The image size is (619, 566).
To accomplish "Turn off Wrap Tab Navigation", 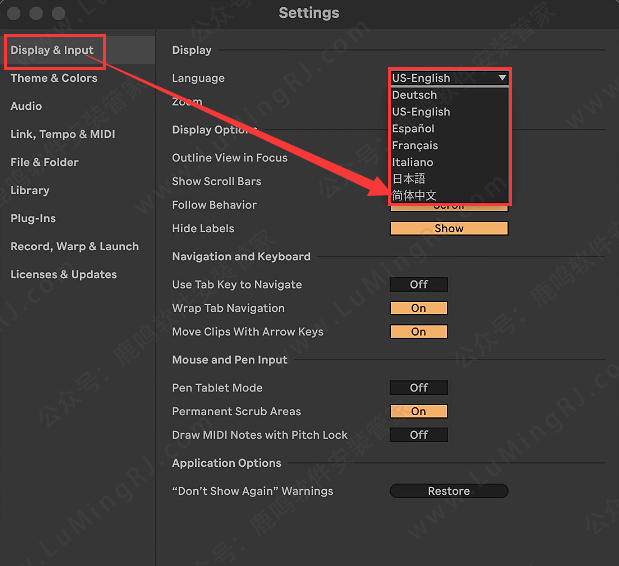I will coord(418,308).
